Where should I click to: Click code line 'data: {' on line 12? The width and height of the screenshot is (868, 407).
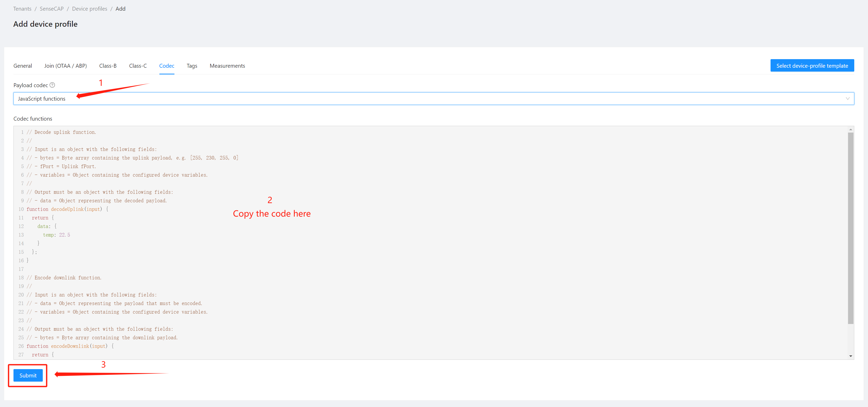tap(47, 226)
